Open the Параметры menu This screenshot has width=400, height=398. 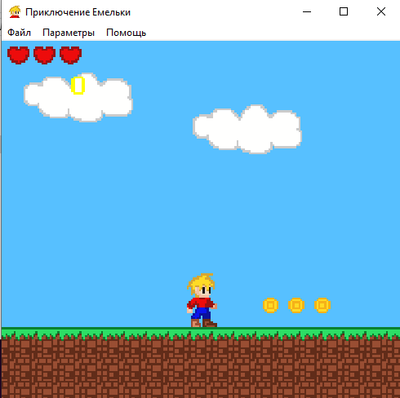[x=68, y=33]
